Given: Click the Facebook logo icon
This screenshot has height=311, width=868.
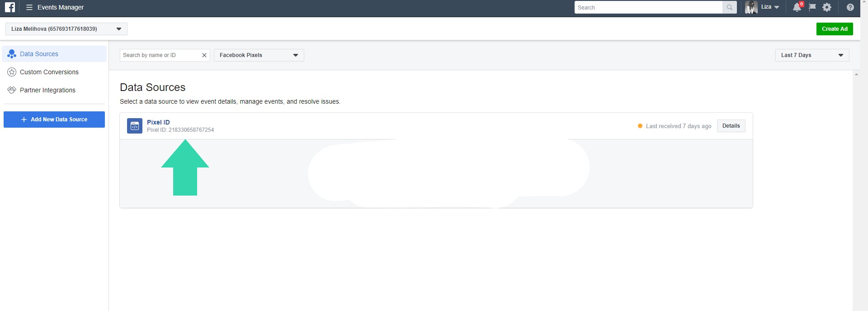Looking at the screenshot, I should pyautogui.click(x=10, y=7).
